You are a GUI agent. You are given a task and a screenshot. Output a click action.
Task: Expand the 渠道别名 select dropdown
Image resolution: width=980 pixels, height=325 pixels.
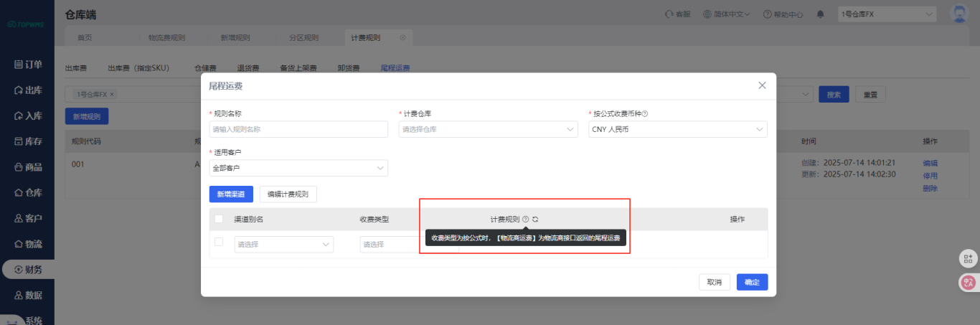(x=283, y=244)
